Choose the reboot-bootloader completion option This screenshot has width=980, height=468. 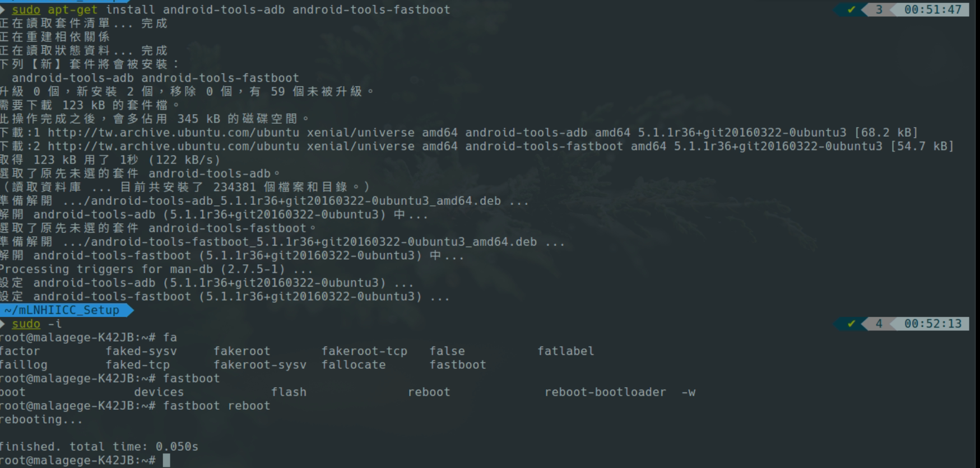(x=605, y=392)
